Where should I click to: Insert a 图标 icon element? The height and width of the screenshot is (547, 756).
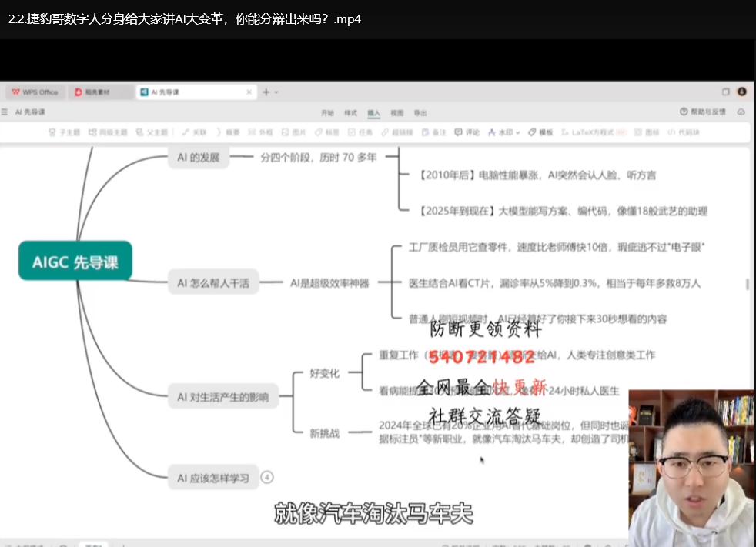point(647,132)
